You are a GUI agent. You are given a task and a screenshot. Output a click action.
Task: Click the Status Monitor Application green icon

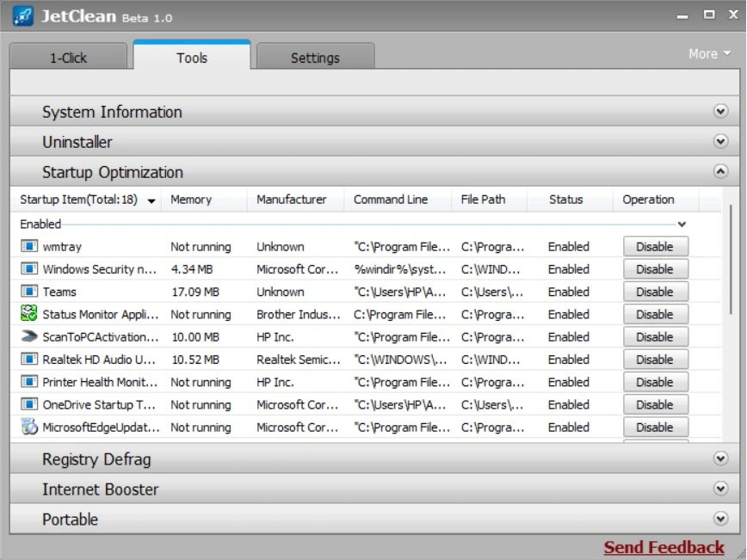(x=29, y=313)
